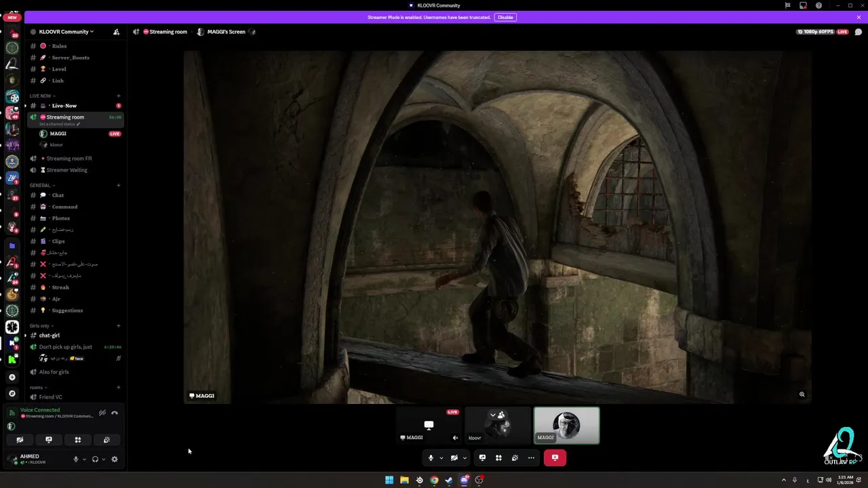Add a channel to LIVE NOW category

click(118, 96)
